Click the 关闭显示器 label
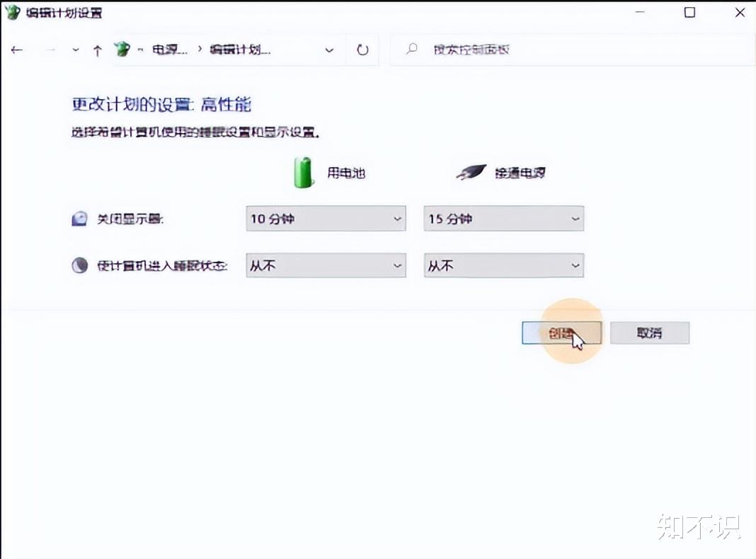 [x=130, y=219]
